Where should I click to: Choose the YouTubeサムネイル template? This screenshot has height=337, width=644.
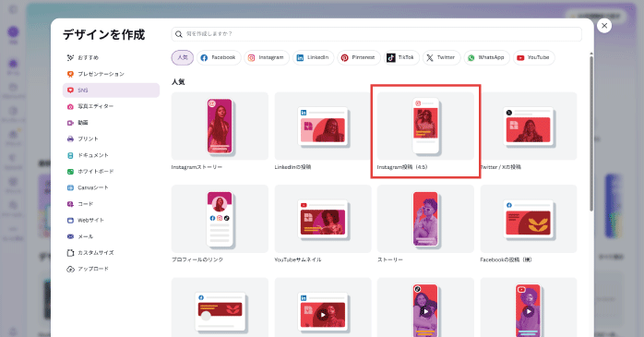coord(323,224)
